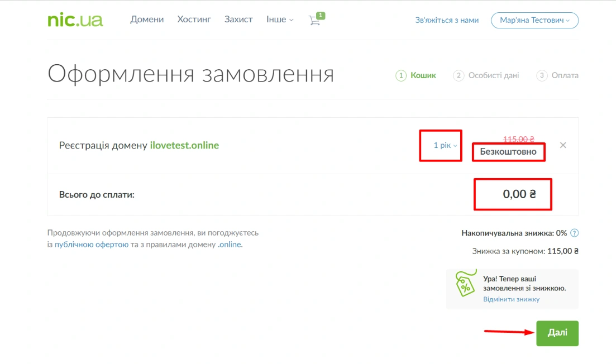The image size is (616, 364).
Task: Expand the Мар'яна Тестович account dropdown
Action: [x=534, y=20]
